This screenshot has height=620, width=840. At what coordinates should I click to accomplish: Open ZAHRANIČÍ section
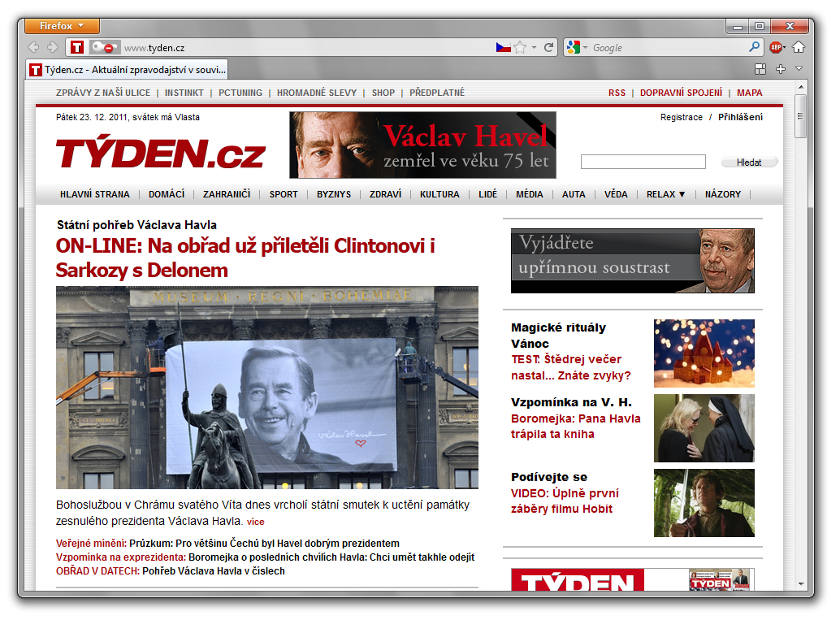tap(227, 194)
